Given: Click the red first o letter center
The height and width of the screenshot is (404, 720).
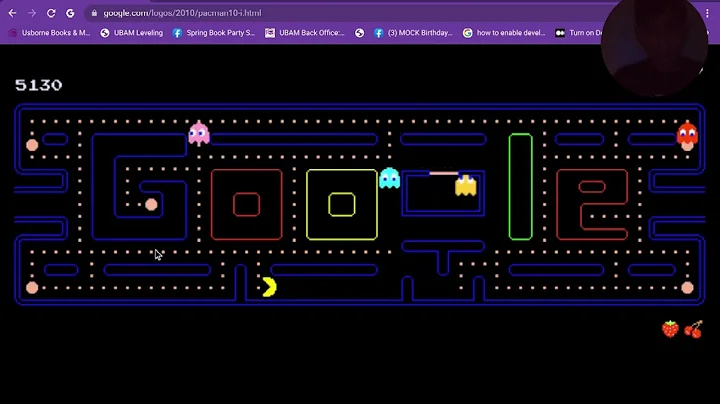Looking at the screenshot, I should 247,204.
